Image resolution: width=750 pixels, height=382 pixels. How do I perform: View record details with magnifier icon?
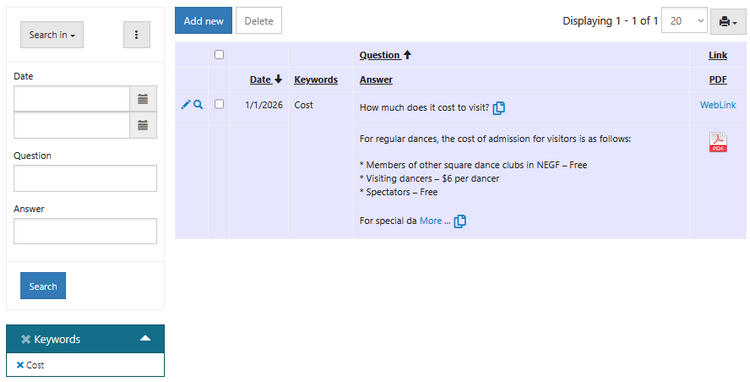(198, 105)
